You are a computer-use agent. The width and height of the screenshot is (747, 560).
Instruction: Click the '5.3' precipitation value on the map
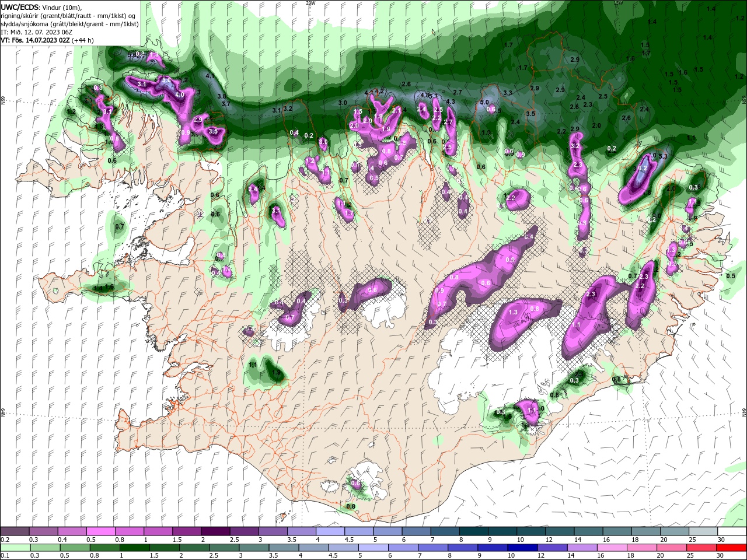click(x=662, y=156)
